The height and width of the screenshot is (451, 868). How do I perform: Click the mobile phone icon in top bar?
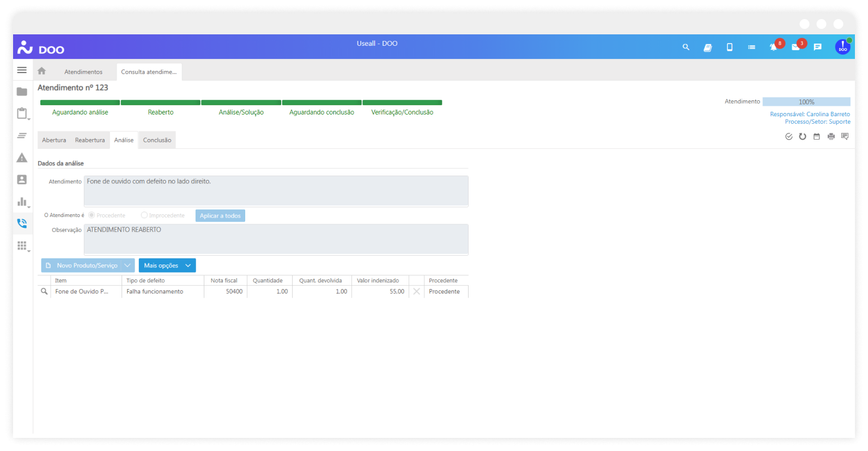pos(730,47)
